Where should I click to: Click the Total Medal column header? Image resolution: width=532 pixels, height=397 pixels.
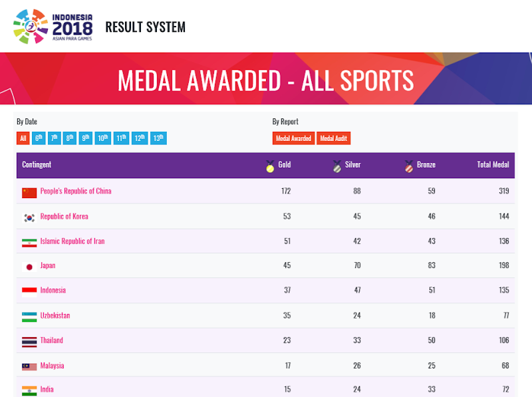(x=493, y=165)
